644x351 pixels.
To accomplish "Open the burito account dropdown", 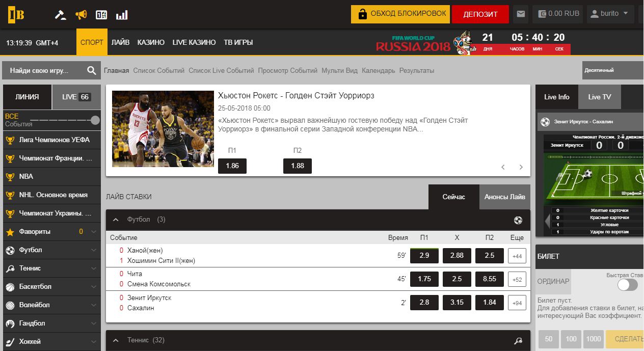I will (x=610, y=14).
